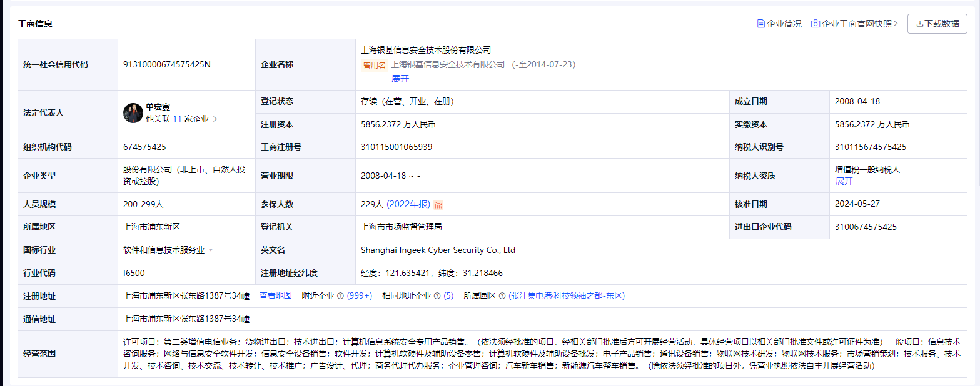Click the 经营范围 description text
Screen dimensions: 980x386
pyautogui.click(x=542, y=354)
